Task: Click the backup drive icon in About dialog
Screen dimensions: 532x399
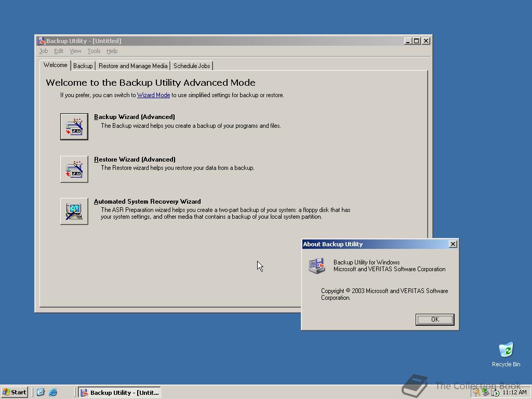Action: pos(317,265)
